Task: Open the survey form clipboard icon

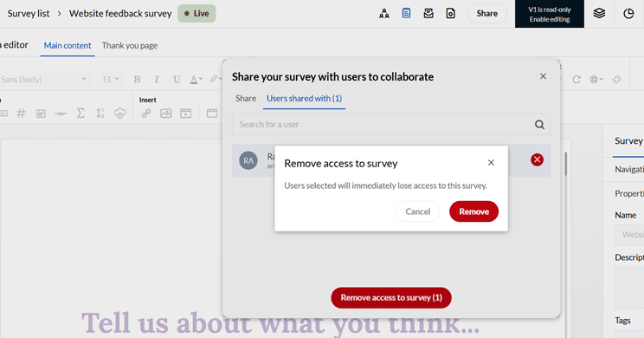Action: click(406, 14)
